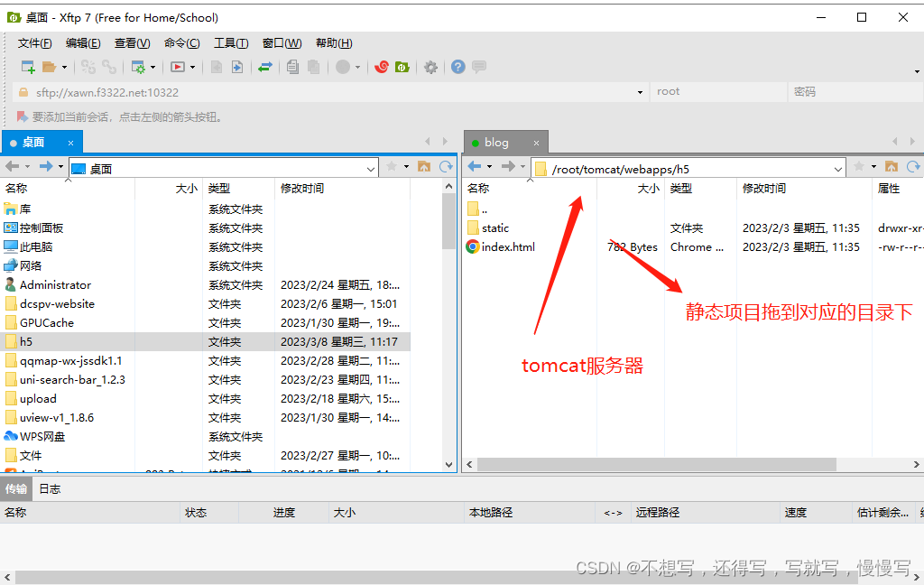The width and height of the screenshot is (924, 585).
Task: Click remote pane horizontal scrollbar
Action: pyautogui.click(x=657, y=465)
